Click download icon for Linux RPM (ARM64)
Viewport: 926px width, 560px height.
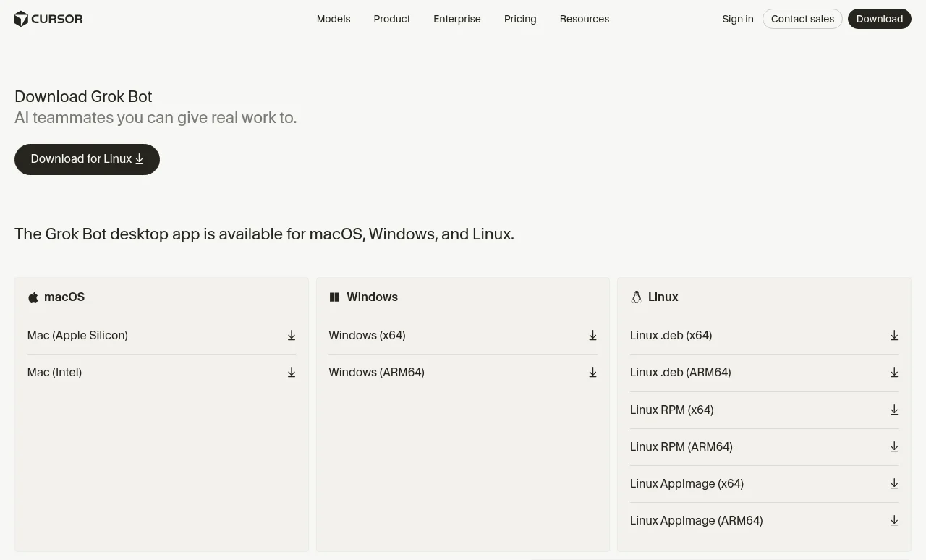(x=894, y=447)
